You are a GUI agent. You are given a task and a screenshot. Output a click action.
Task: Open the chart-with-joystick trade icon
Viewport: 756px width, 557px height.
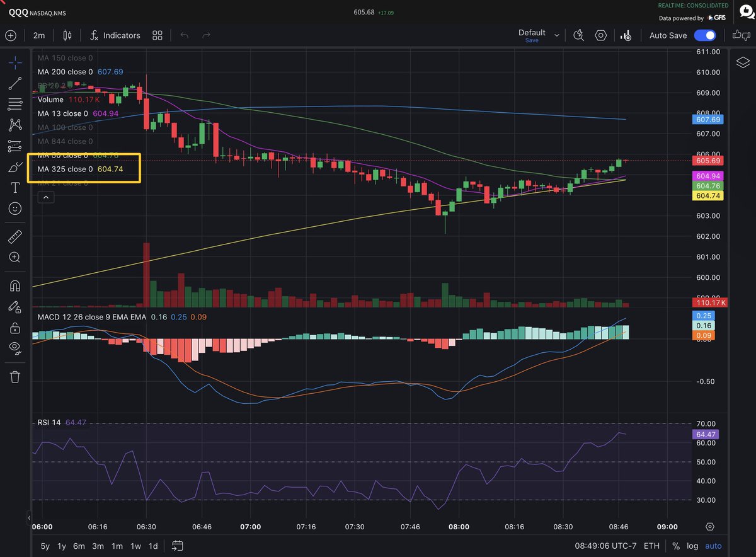(x=626, y=35)
